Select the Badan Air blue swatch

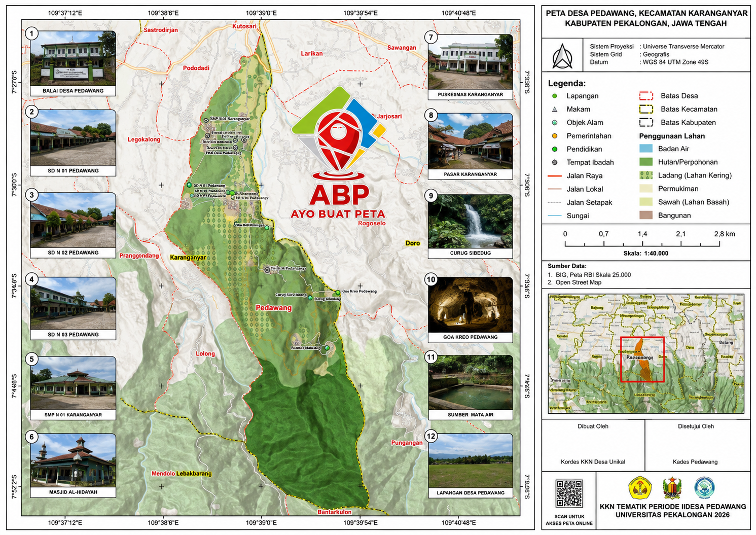pos(646,149)
